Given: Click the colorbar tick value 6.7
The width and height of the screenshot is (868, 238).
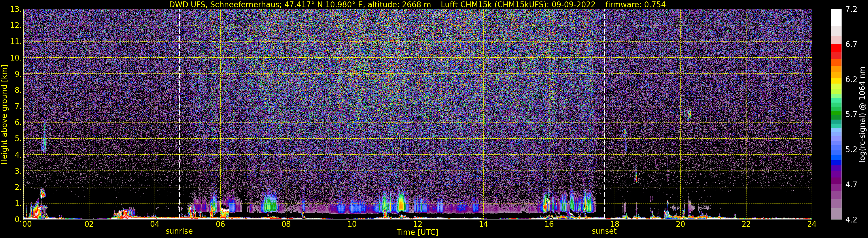Looking at the screenshot, I should pos(852,44).
